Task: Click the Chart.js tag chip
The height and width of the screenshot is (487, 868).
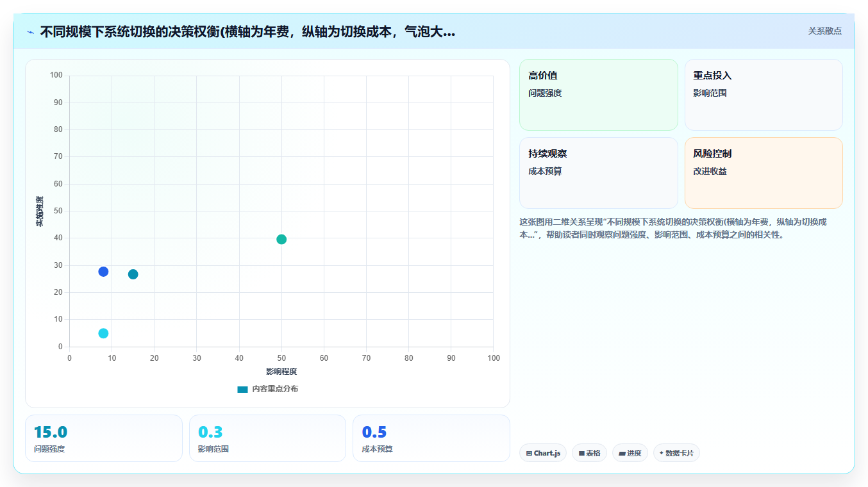Action: tap(543, 453)
